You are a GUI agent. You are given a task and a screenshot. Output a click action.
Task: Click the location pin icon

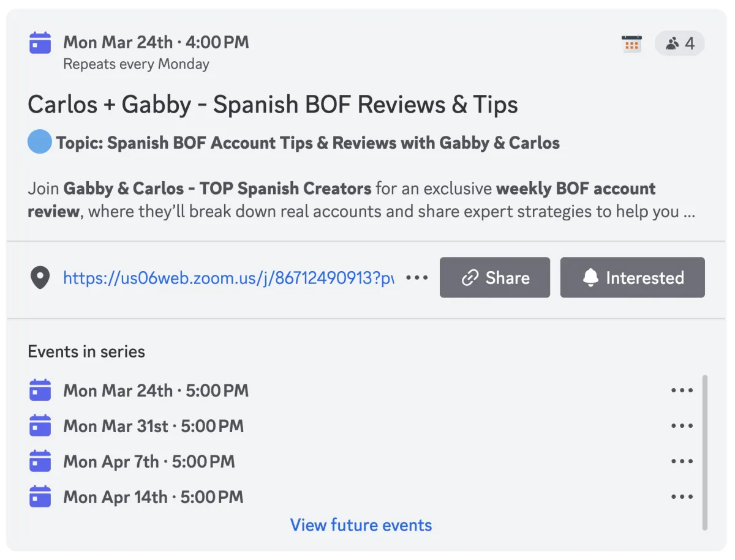[x=40, y=278]
